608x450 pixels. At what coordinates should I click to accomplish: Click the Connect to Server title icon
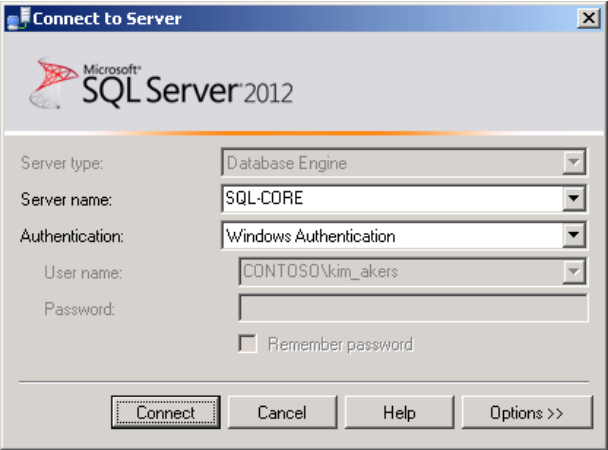click(19, 19)
